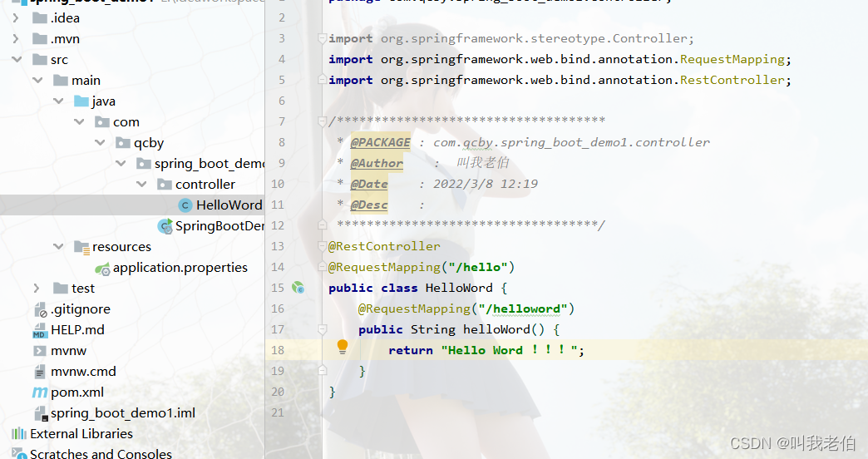The width and height of the screenshot is (868, 459).
Task: Collapse the java source folder
Action: point(59,101)
